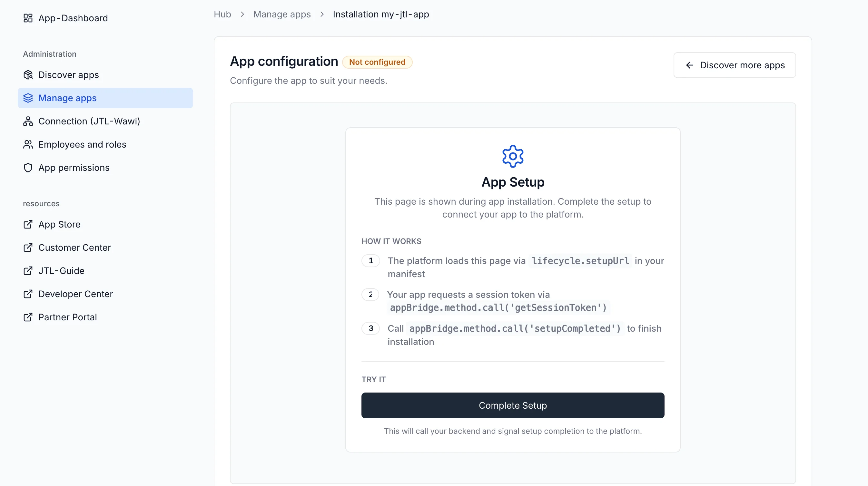The height and width of the screenshot is (486, 868).
Task: Click the Installation my-jtl-app breadcrumb
Action: point(381,15)
